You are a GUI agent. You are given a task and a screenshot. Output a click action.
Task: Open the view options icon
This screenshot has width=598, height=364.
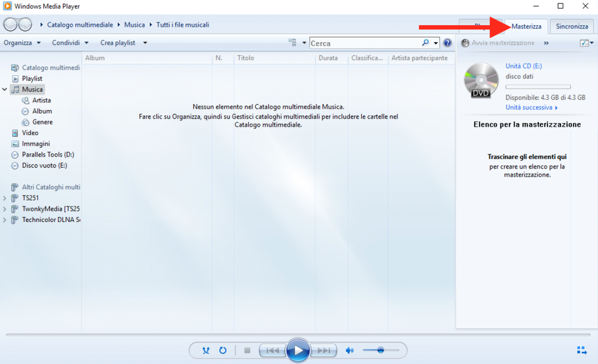pyautogui.click(x=292, y=43)
